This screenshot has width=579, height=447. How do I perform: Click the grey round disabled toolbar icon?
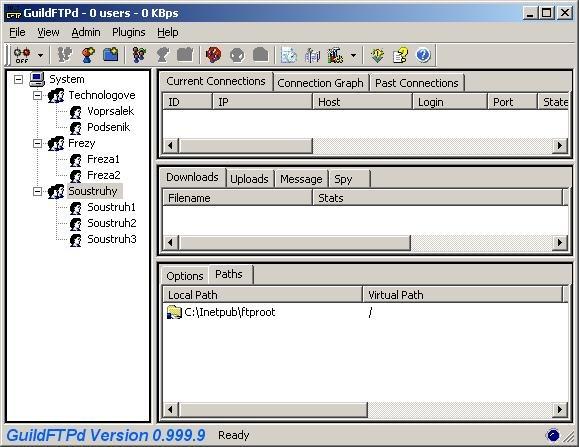[237, 55]
